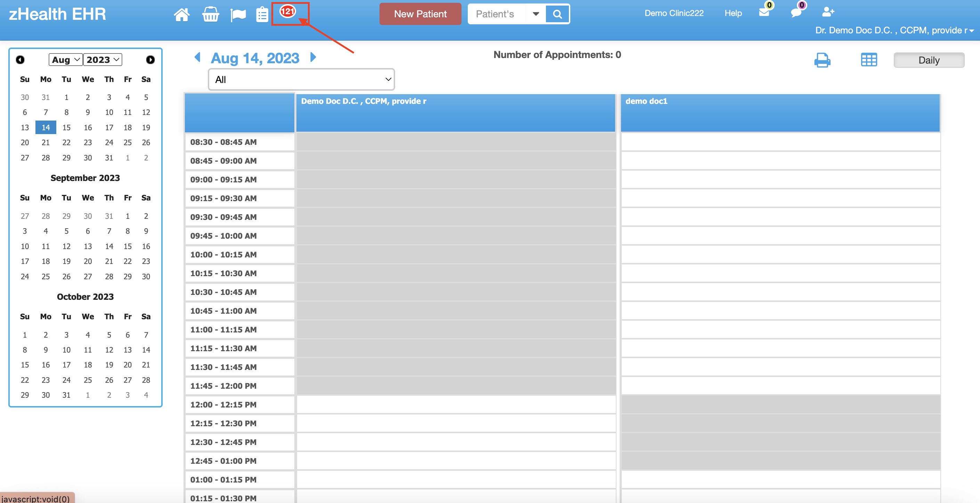The height and width of the screenshot is (503, 980).
Task: Click the add user icon
Action: coord(828,12)
